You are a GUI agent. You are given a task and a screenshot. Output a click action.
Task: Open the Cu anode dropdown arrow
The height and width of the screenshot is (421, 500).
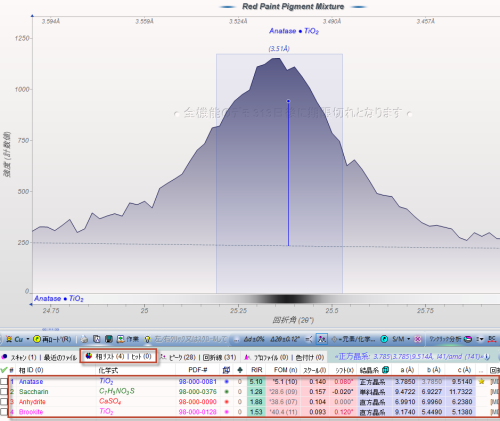pos(28,339)
